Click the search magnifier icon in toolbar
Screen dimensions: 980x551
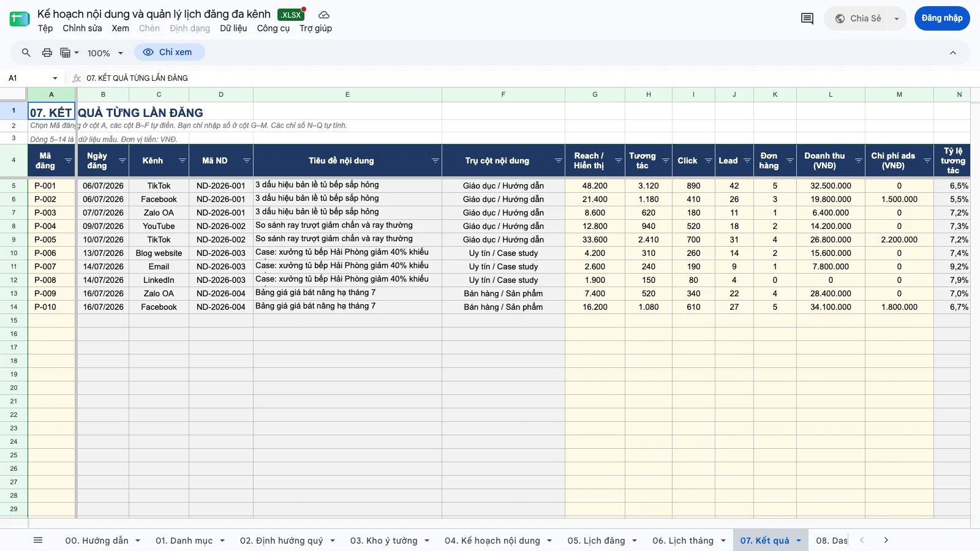26,53
